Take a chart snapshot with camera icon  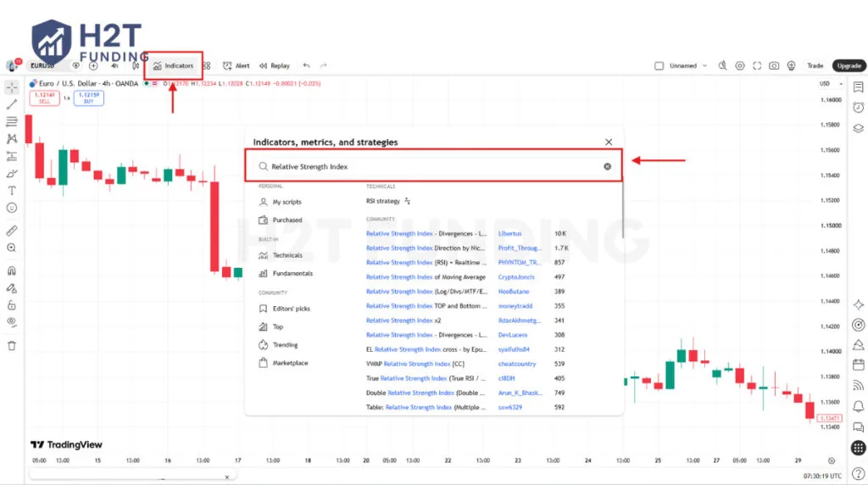pyautogui.click(x=774, y=66)
